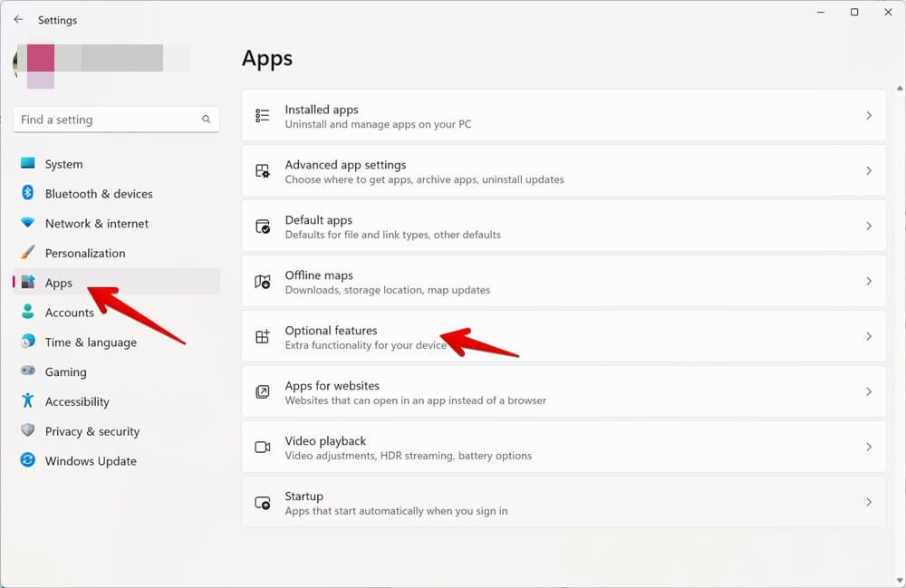The width and height of the screenshot is (906, 588).
Task: Open Optional features page
Action: click(564, 337)
